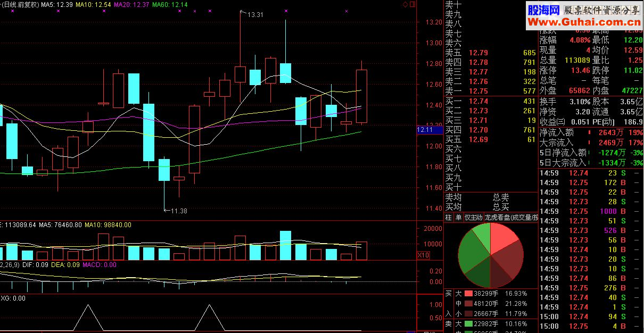Image resolution: width=644 pixels, height=333 pixels.
Task: Click the trade tick with volume 1000 B
Action: (591, 211)
